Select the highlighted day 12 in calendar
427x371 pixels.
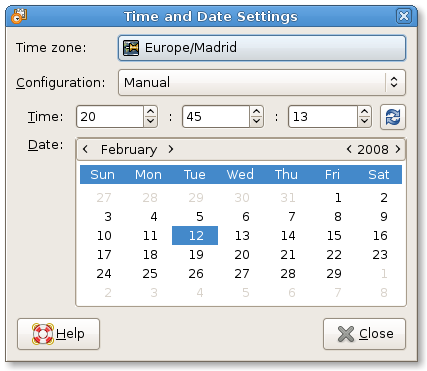pos(195,236)
